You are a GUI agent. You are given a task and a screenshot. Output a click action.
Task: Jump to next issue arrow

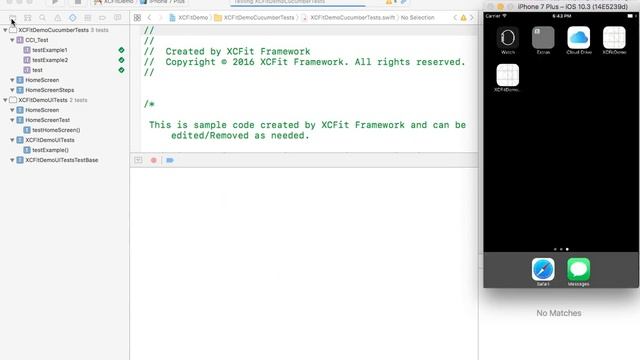click(x=472, y=18)
